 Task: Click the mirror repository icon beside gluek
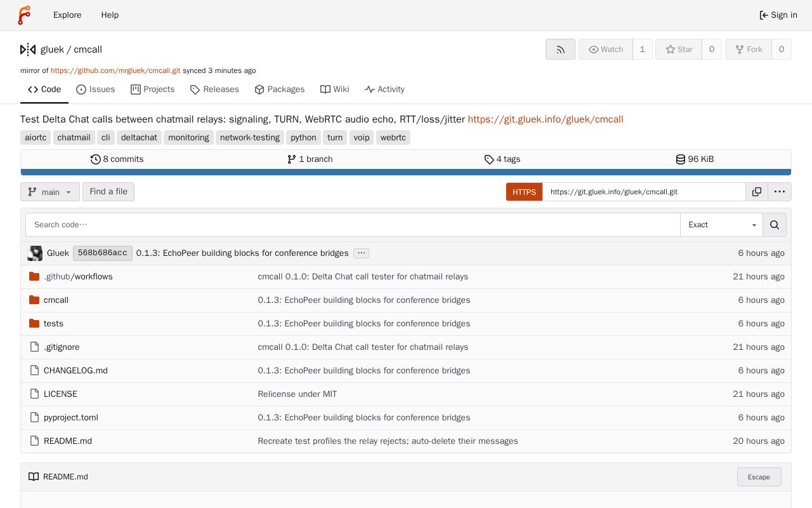click(x=28, y=50)
